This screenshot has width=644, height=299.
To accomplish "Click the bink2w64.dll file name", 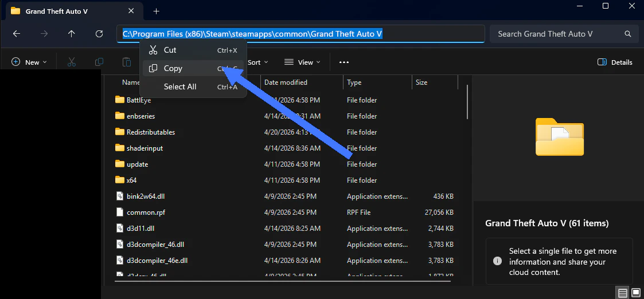I will click(x=146, y=196).
